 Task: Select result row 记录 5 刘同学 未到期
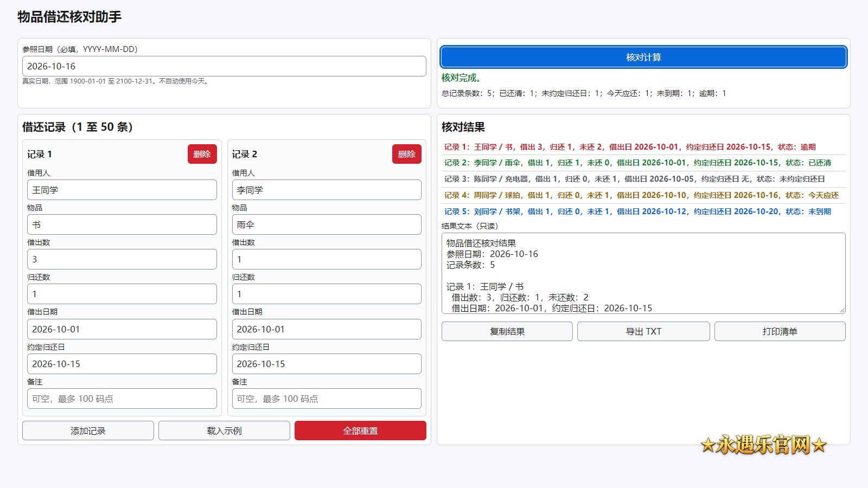[x=643, y=211]
